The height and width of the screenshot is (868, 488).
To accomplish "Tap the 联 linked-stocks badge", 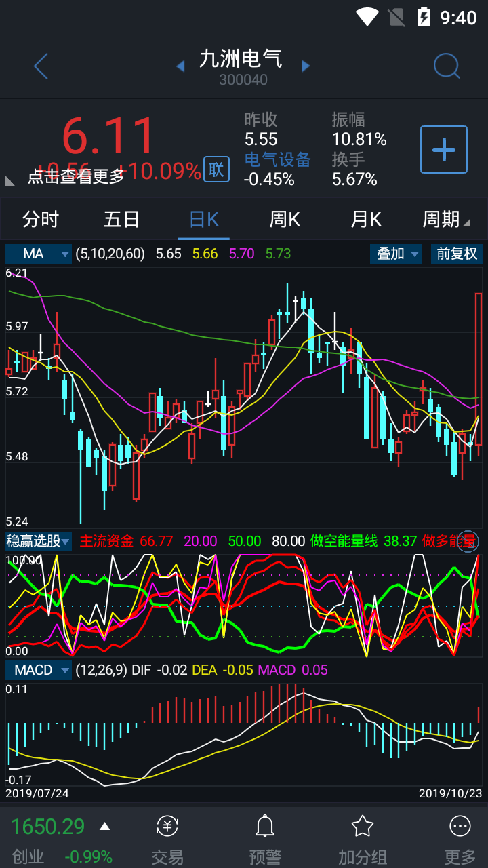I will pos(216,170).
